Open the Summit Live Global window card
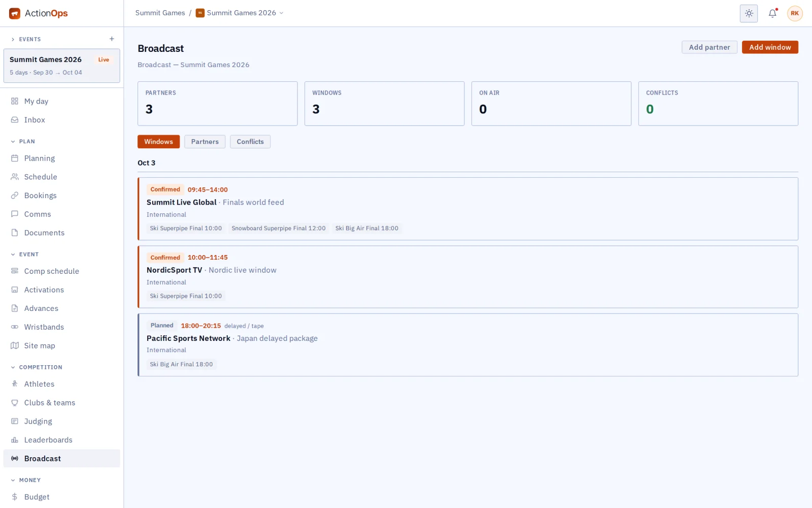 [x=468, y=209]
